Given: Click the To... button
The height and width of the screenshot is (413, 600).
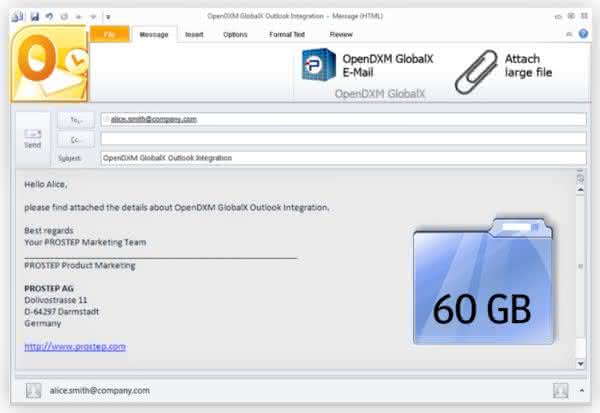Looking at the screenshot, I should 76,120.
